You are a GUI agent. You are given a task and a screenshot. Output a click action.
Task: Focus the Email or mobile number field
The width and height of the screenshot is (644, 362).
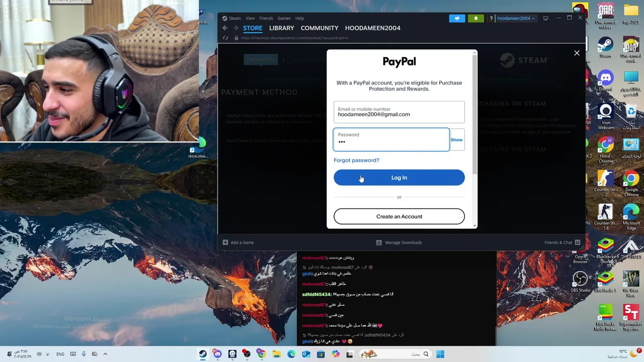(x=399, y=112)
